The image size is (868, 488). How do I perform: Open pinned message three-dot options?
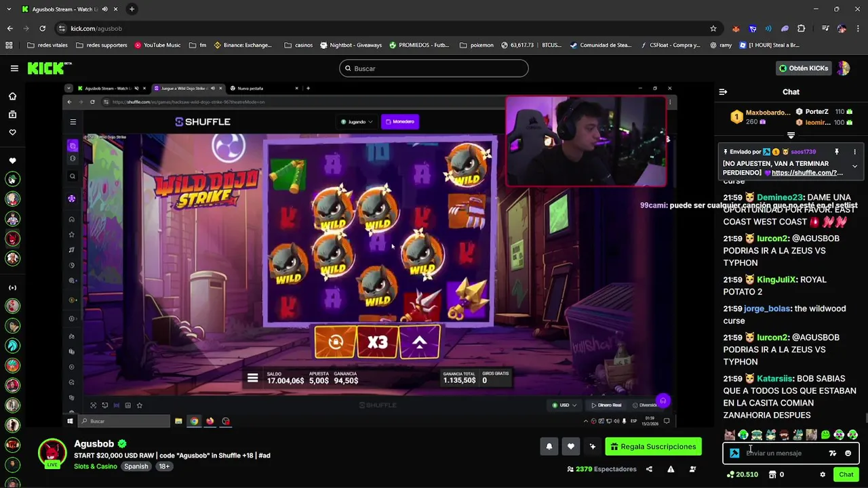click(x=854, y=152)
